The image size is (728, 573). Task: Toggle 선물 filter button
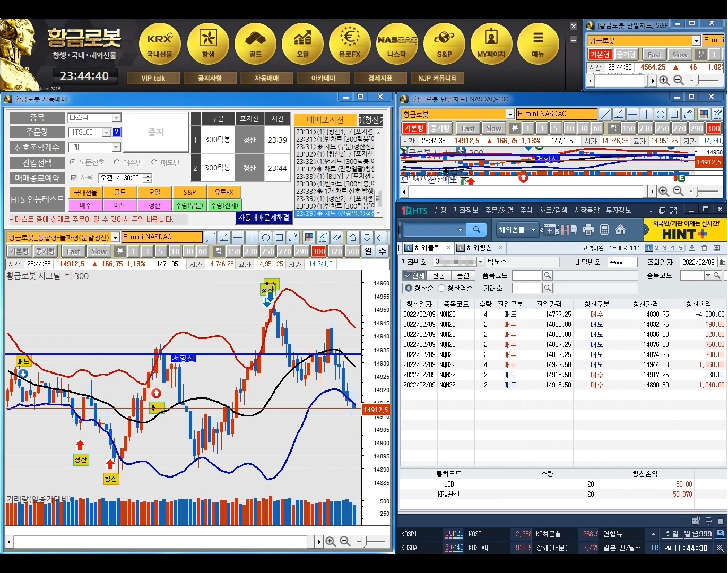click(439, 275)
